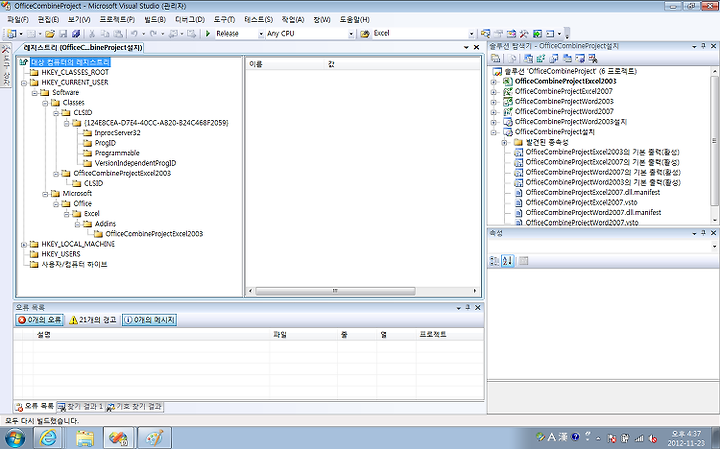The image size is (720, 449).
Task: Open the 파일(F) menu
Action: pos(18,19)
